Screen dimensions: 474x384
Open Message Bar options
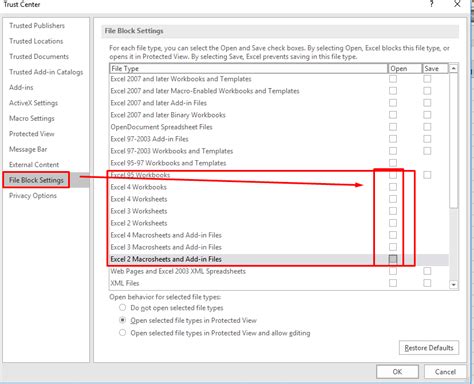point(28,149)
